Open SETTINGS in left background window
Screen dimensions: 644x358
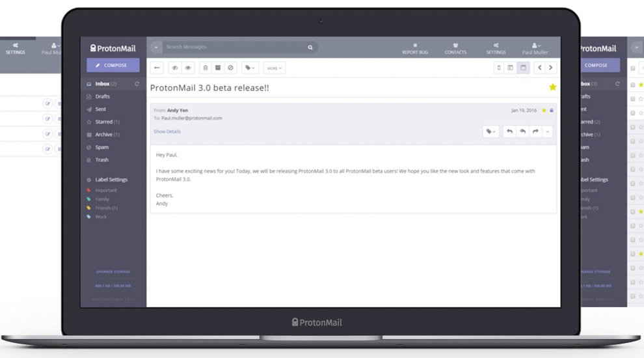15,49
